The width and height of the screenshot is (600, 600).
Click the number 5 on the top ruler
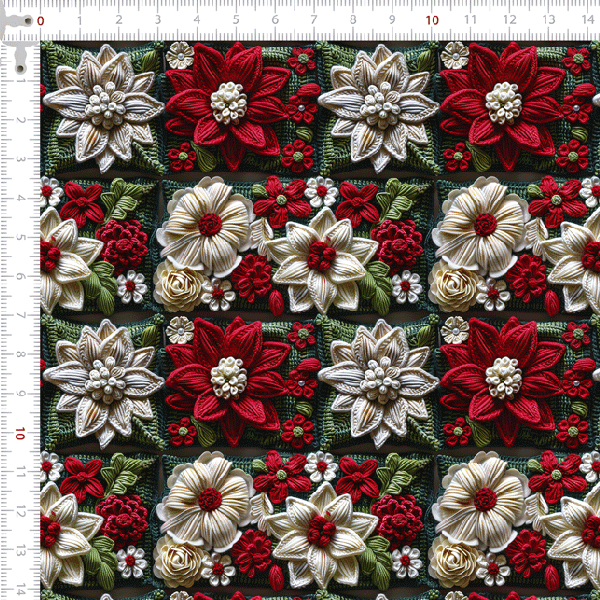[236, 20]
